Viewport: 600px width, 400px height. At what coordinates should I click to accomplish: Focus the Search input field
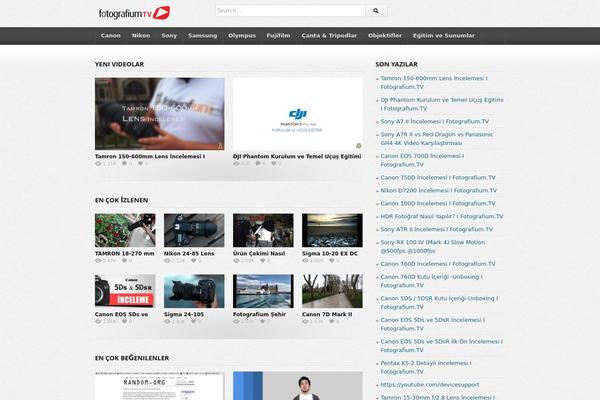(x=290, y=11)
